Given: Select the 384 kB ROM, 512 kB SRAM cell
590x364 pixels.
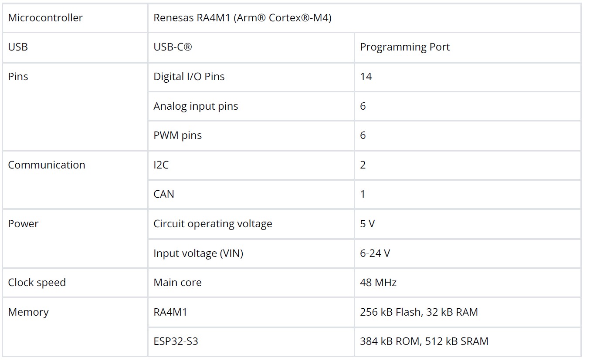Looking at the screenshot, I should pyautogui.click(x=424, y=341).
